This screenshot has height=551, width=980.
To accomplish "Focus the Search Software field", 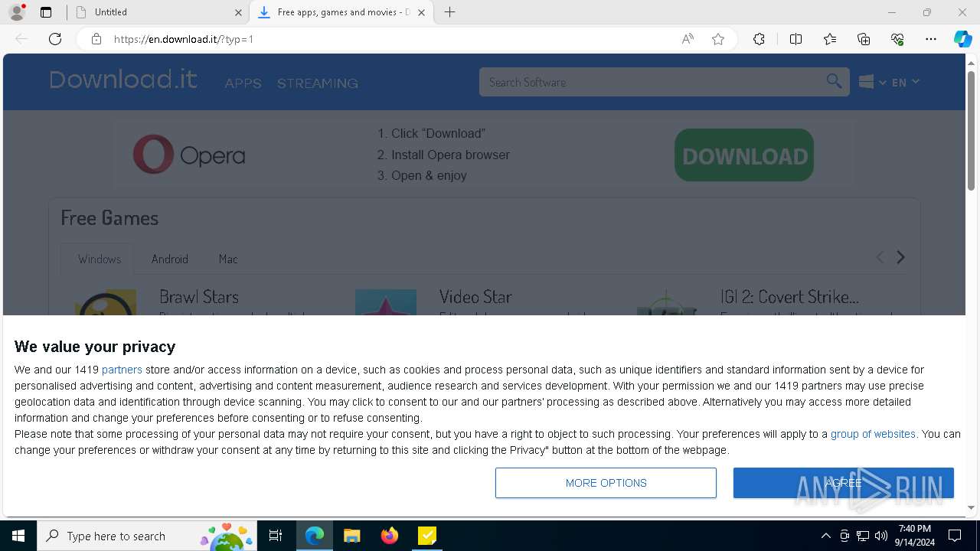I will [652, 82].
